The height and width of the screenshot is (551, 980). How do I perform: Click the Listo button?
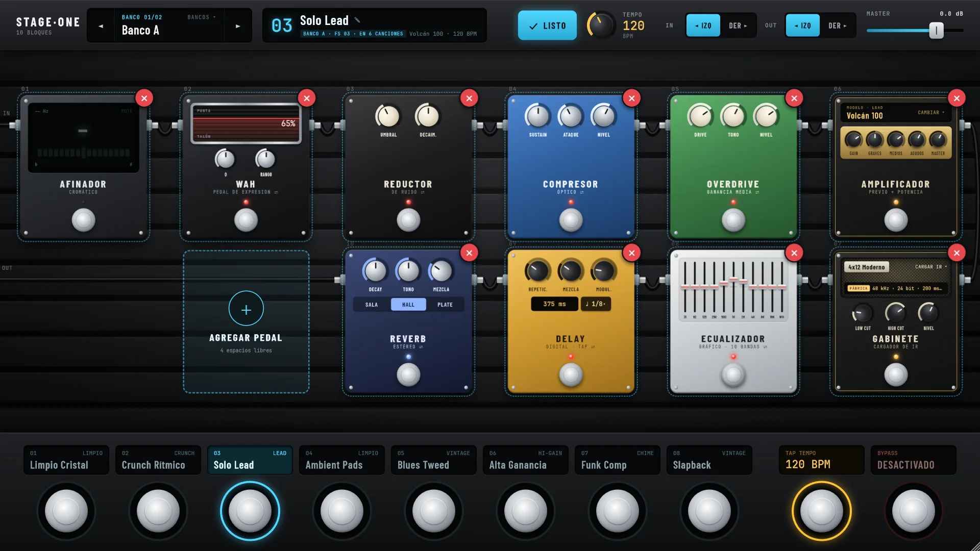click(547, 26)
